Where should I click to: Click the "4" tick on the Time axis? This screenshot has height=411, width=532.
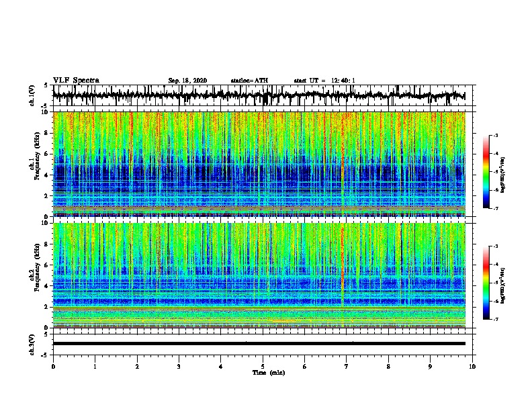[221, 367]
